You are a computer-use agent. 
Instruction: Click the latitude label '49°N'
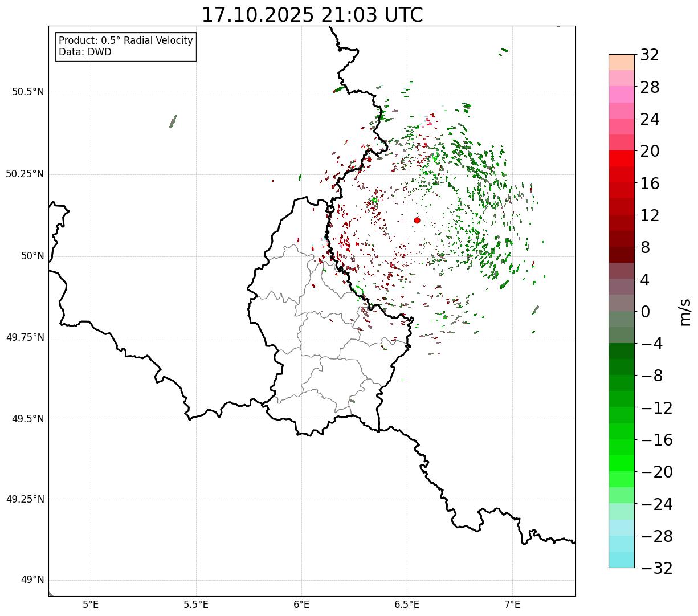click(x=32, y=580)
